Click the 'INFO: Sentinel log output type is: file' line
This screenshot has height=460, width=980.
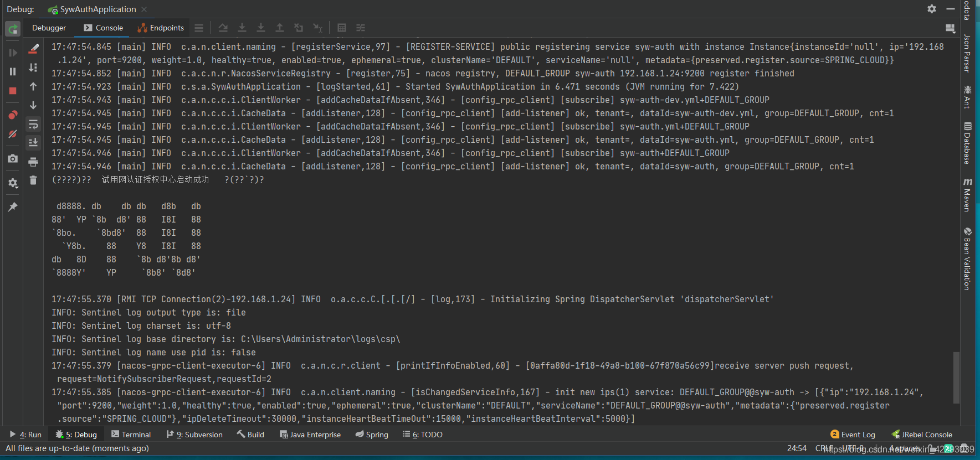pyautogui.click(x=148, y=312)
